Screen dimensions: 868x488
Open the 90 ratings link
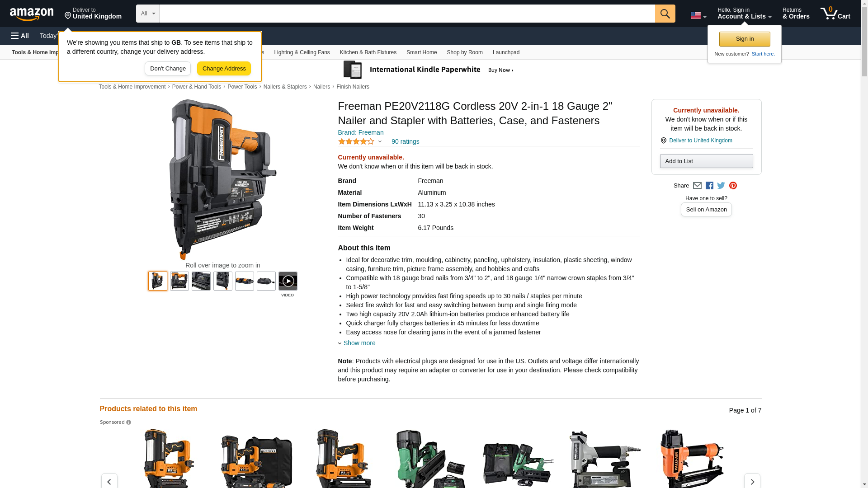(405, 141)
